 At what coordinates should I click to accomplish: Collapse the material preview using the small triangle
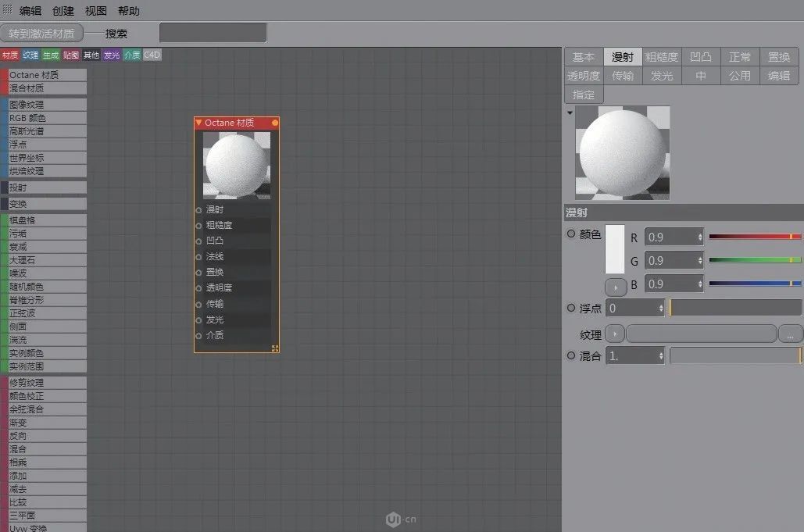click(570, 112)
